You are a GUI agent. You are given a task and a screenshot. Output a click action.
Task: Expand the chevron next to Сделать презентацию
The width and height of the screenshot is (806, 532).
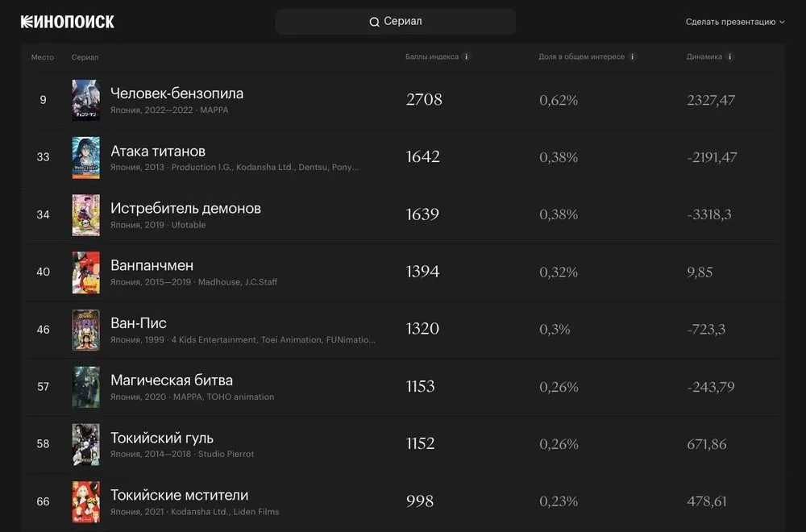point(782,22)
